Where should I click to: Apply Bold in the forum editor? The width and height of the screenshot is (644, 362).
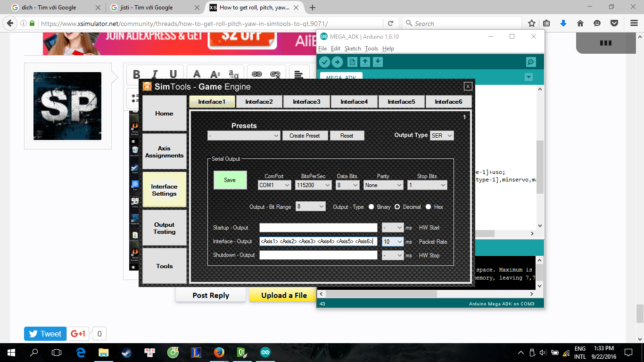(137, 74)
